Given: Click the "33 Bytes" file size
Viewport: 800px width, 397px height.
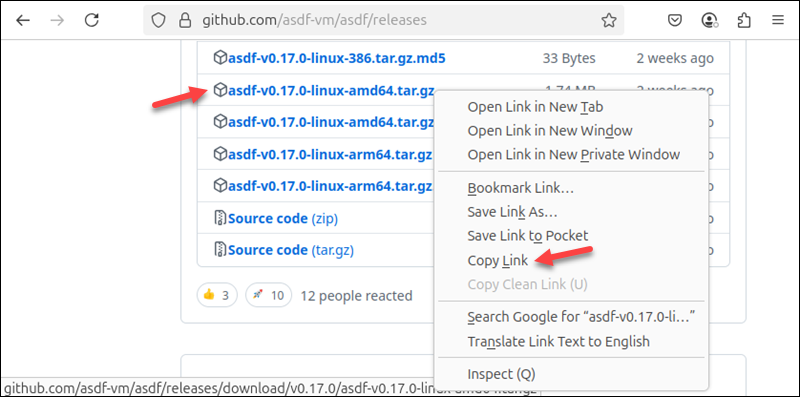Looking at the screenshot, I should click(x=569, y=58).
